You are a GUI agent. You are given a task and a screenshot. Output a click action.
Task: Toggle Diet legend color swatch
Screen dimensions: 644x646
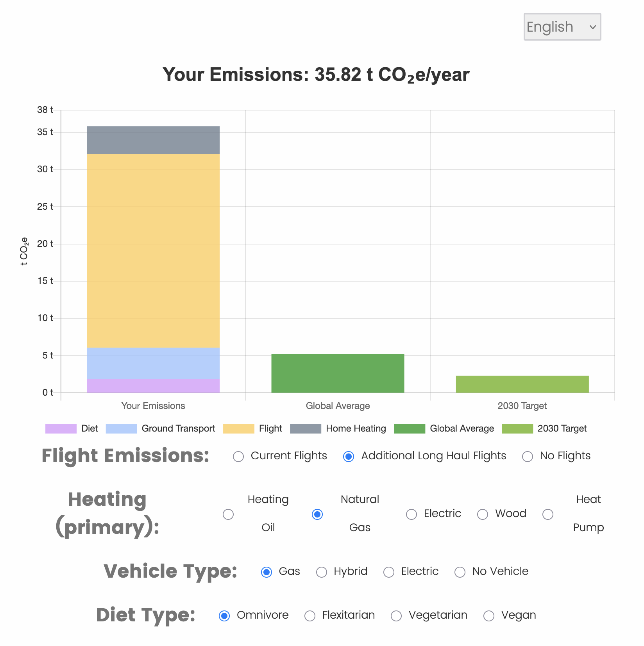pyautogui.click(x=61, y=428)
